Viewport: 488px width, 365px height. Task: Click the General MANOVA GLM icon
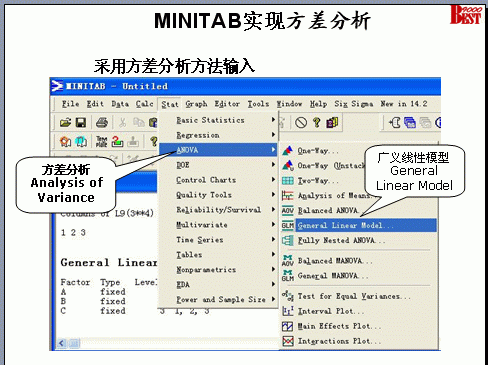287,276
